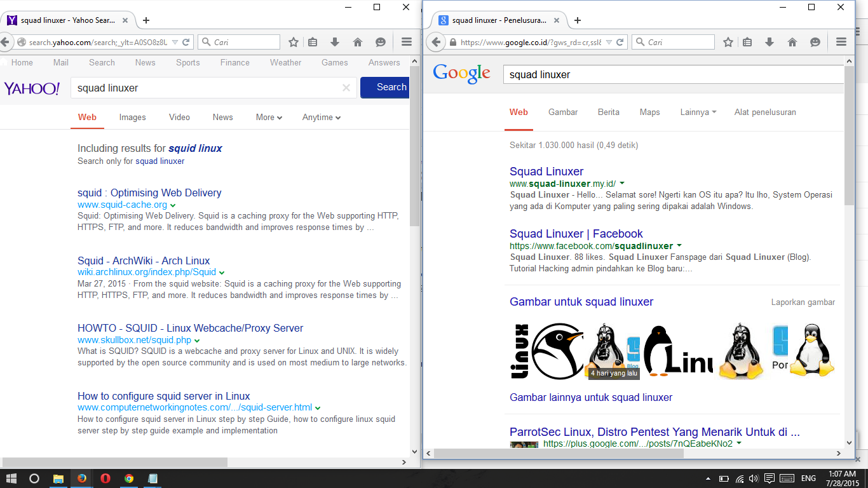Screen dimensions: 868x488
Task: Bookmark the Google page with star icon
Action: point(728,43)
